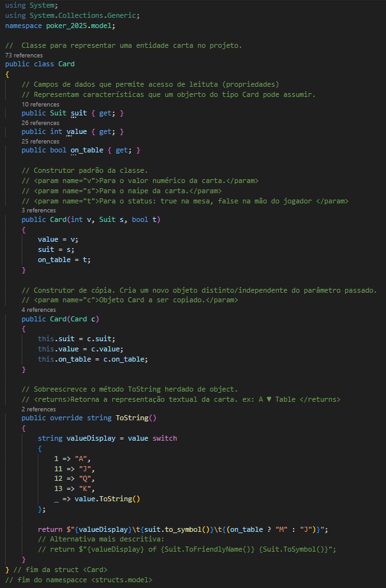Click the '10 references' link above suit
The image size is (386, 588).
[x=40, y=104]
